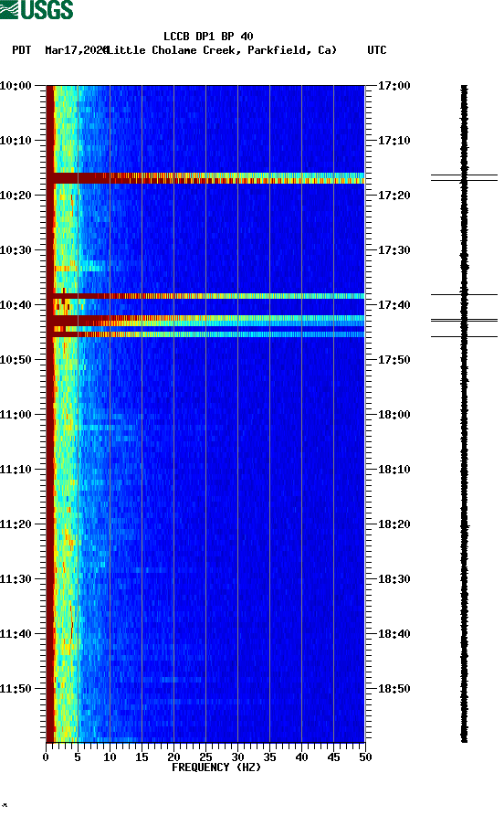Click the '18:40' UTC time label
Screen dimensions: 504x815
pyautogui.click(x=394, y=634)
